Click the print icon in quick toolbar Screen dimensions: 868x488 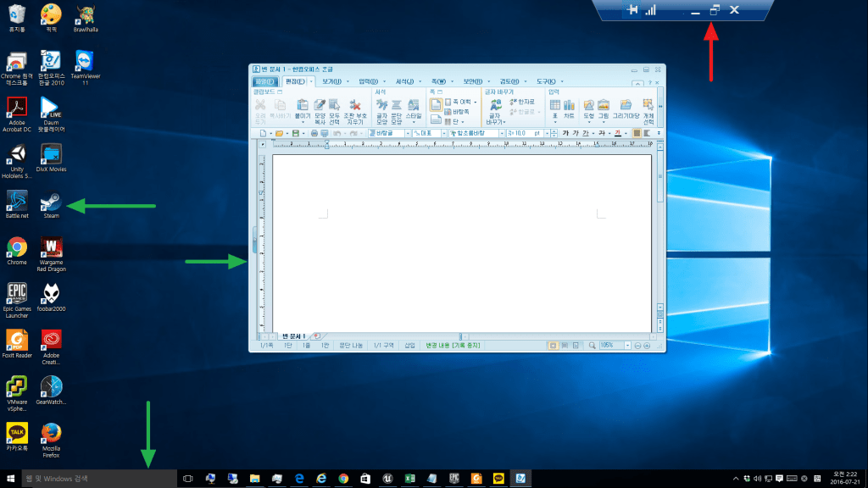click(314, 133)
